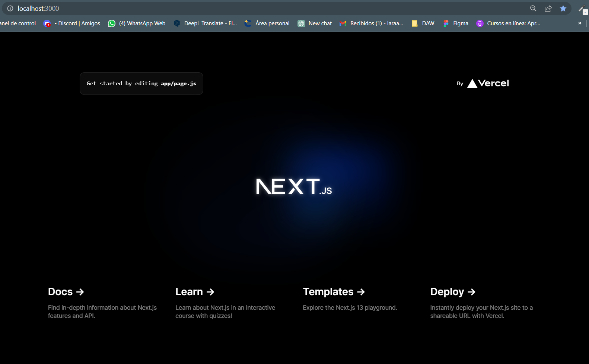589x364 pixels.
Task: Click the NEXT.JS logo in center
Action: [294, 186]
